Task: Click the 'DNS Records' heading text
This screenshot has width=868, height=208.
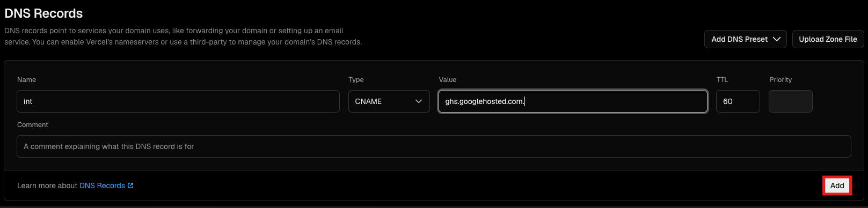Action: pyautogui.click(x=43, y=13)
